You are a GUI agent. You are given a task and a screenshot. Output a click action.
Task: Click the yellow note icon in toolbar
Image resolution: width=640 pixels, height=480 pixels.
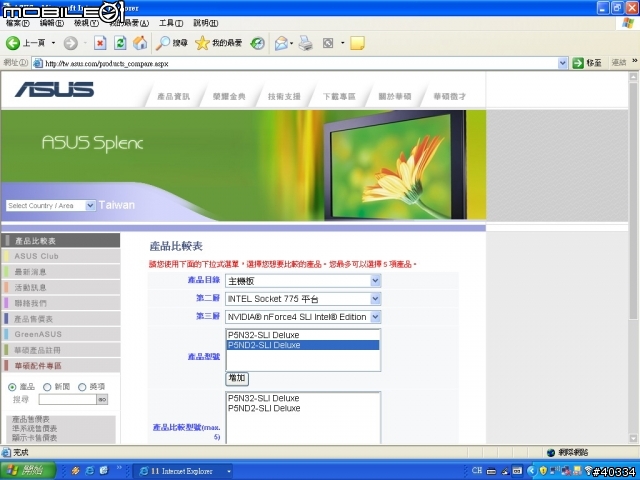point(357,43)
